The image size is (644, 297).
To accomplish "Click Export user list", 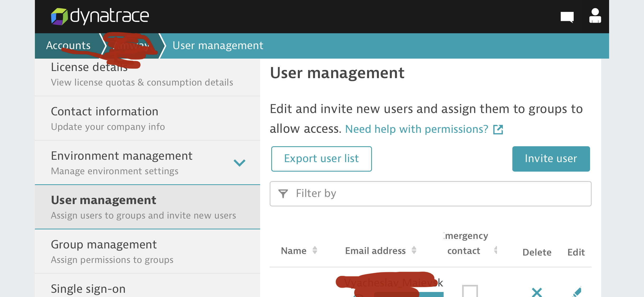I will [321, 159].
